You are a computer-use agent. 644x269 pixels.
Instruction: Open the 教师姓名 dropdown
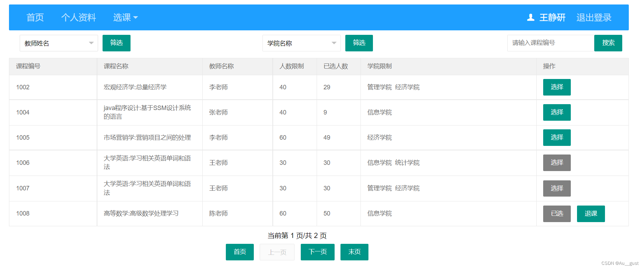tap(59, 43)
